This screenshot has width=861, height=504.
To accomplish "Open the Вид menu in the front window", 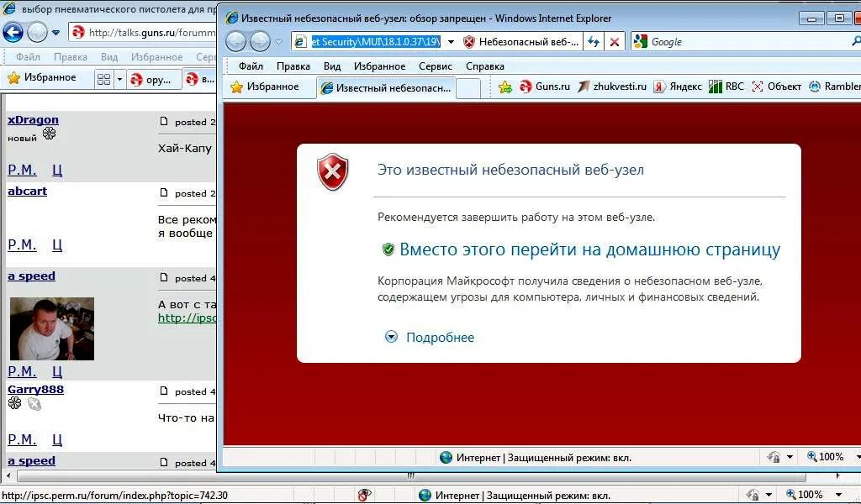I will tap(331, 66).
